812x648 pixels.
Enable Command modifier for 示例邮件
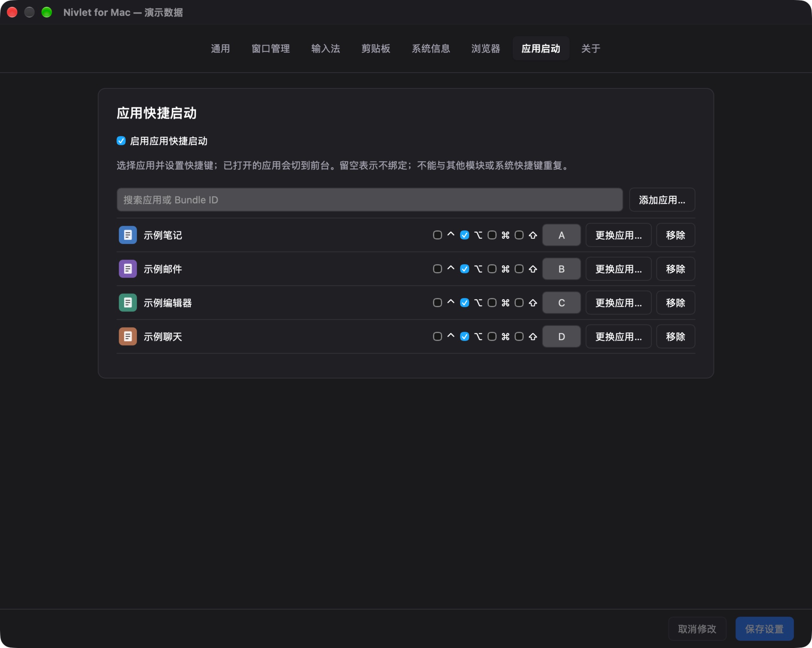click(492, 269)
